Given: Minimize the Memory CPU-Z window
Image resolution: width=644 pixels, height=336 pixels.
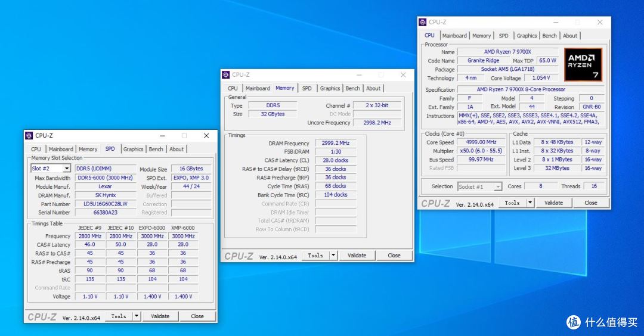Looking at the screenshot, I should (360, 75).
